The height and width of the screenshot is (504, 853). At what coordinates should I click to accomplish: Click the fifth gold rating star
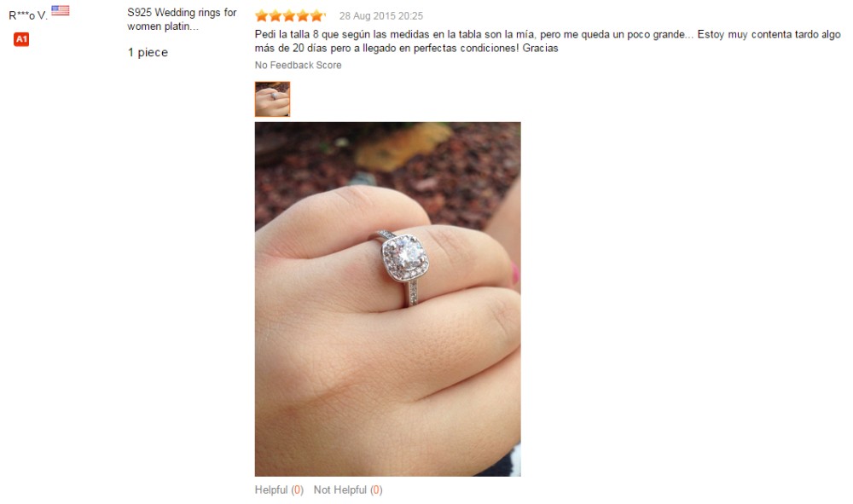317,15
